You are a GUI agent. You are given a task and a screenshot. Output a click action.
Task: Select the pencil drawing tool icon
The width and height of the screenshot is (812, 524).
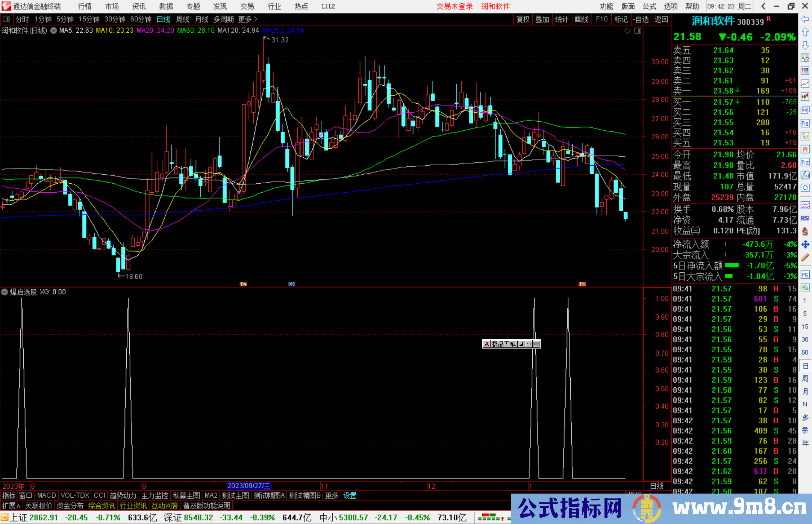805,257
